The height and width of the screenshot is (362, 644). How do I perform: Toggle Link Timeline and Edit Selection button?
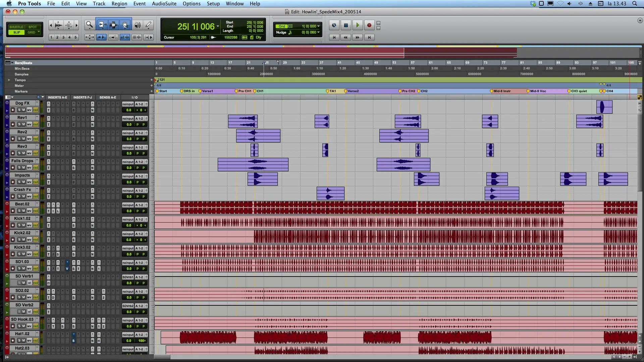click(x=125, y=37)
